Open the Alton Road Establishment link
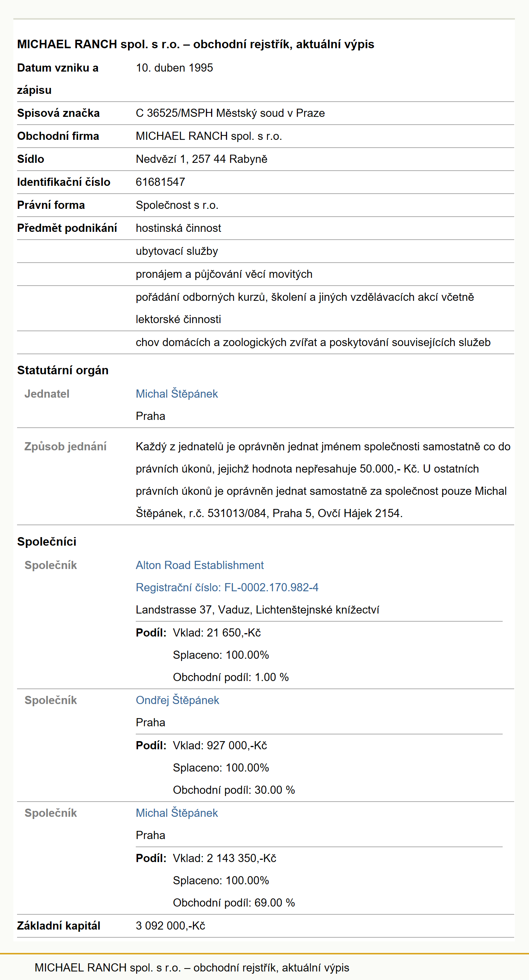 click(200, 565)
